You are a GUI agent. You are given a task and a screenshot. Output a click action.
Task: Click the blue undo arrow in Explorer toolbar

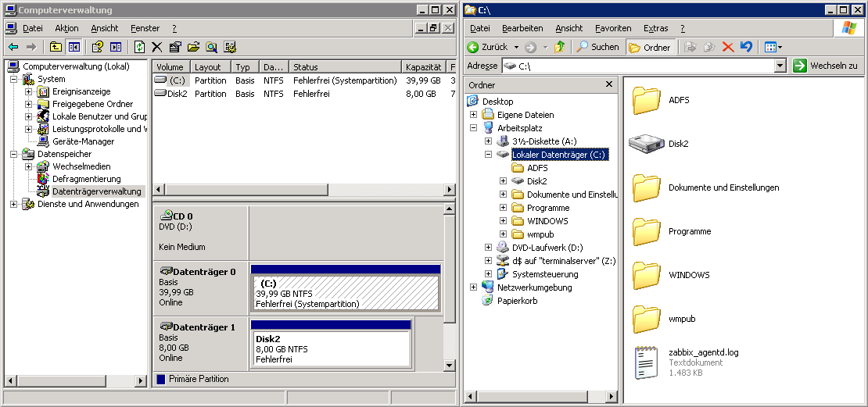746,47
